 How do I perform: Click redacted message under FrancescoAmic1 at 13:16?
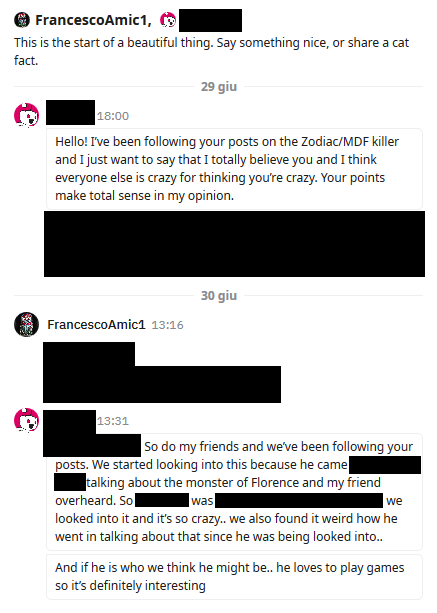pyautogui.click(x=162, y=373)
